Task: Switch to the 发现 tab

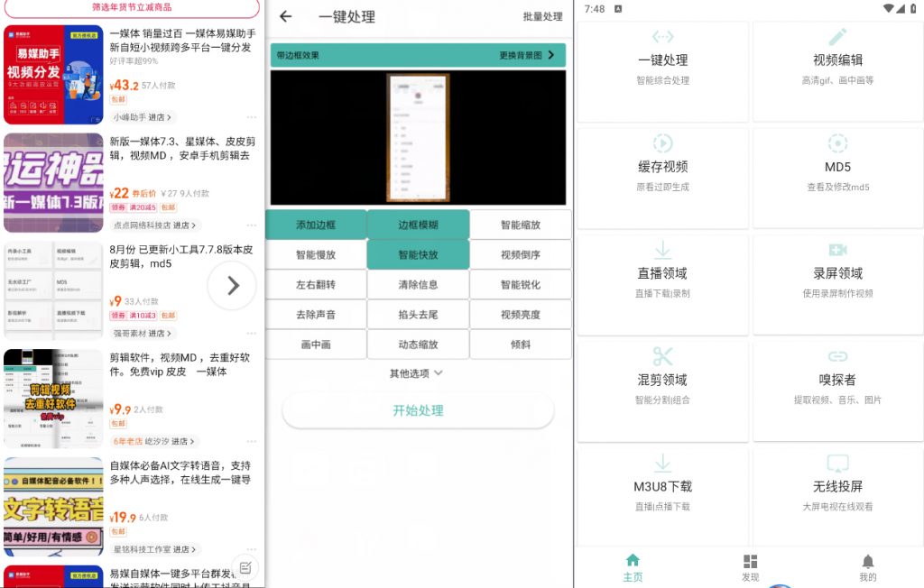Action: (x=749, y=567)
